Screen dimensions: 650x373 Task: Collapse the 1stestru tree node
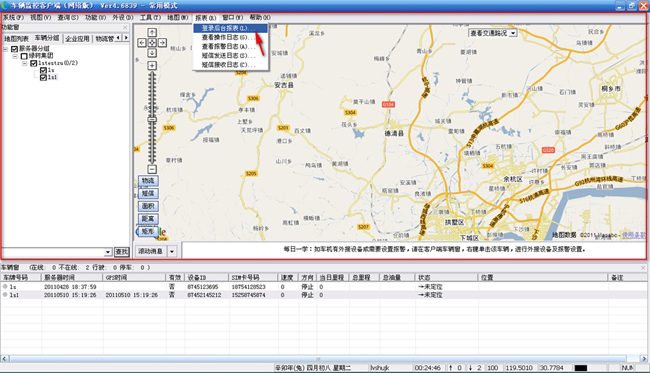(24, 63)
